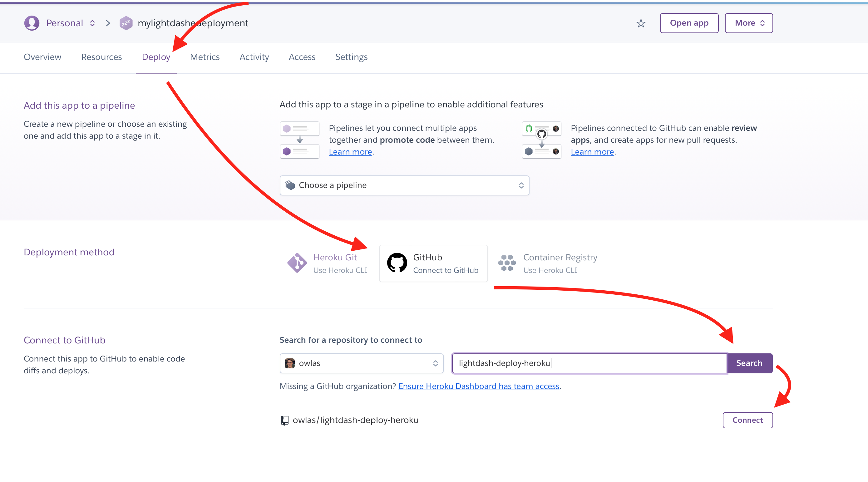Switch to the Settings tab
The height and width of the screenshot is (482, 868).
pyautogui.click(x=351, y=57)
